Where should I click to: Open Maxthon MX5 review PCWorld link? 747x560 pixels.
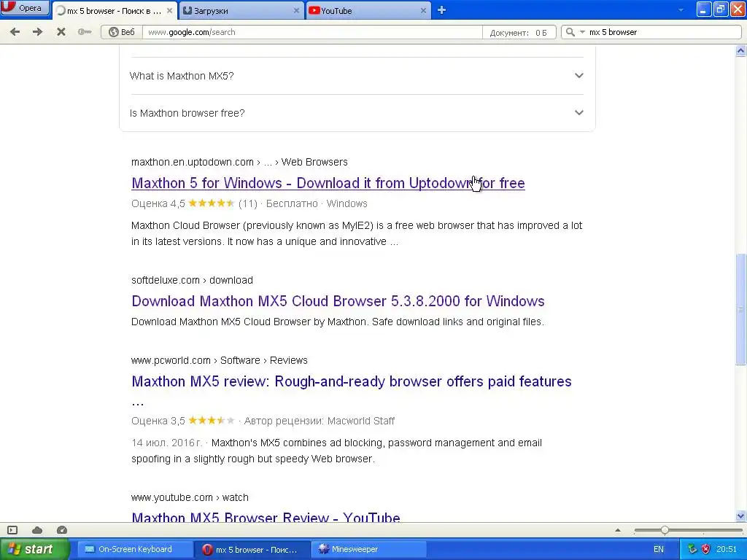click(x=352, y=381)
